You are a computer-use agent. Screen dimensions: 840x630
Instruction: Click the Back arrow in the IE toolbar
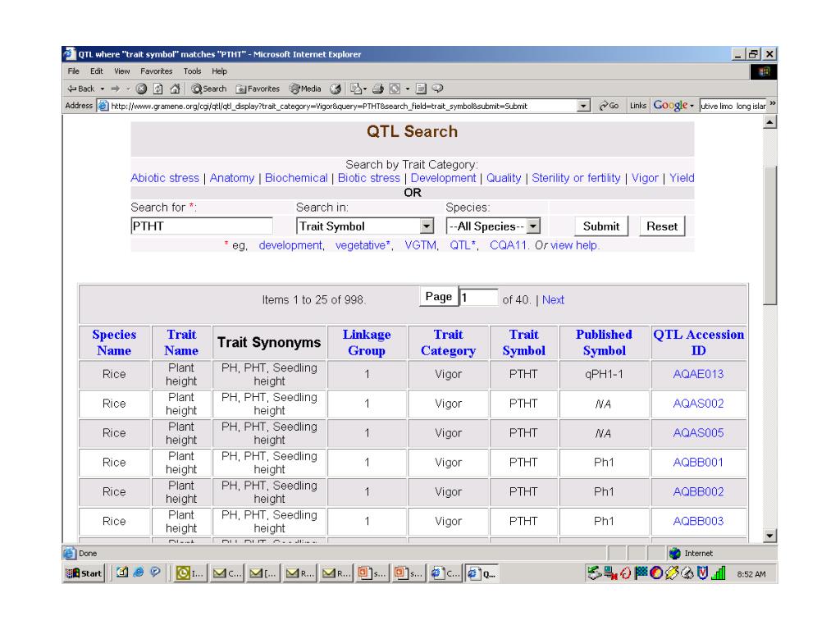pos(80,89)
